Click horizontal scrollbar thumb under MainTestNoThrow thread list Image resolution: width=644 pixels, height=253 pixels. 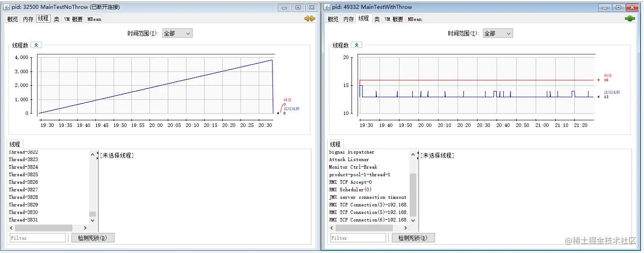click(43, 228)
